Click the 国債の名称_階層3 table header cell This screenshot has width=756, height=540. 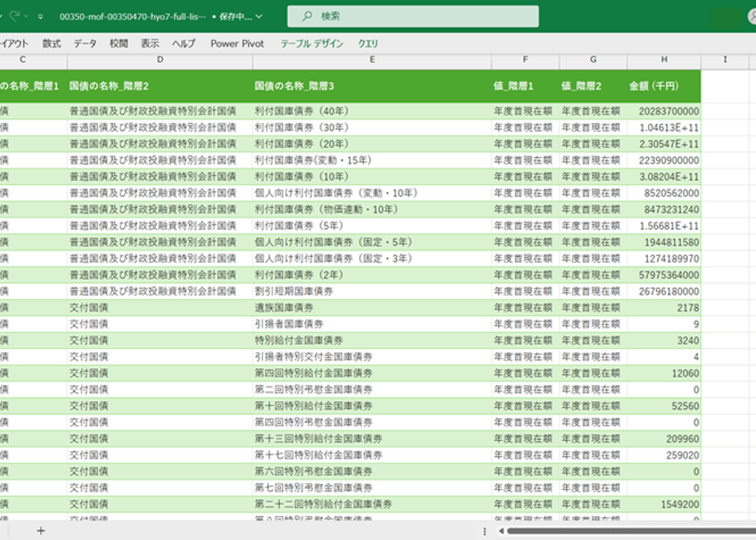coord(371,86)
